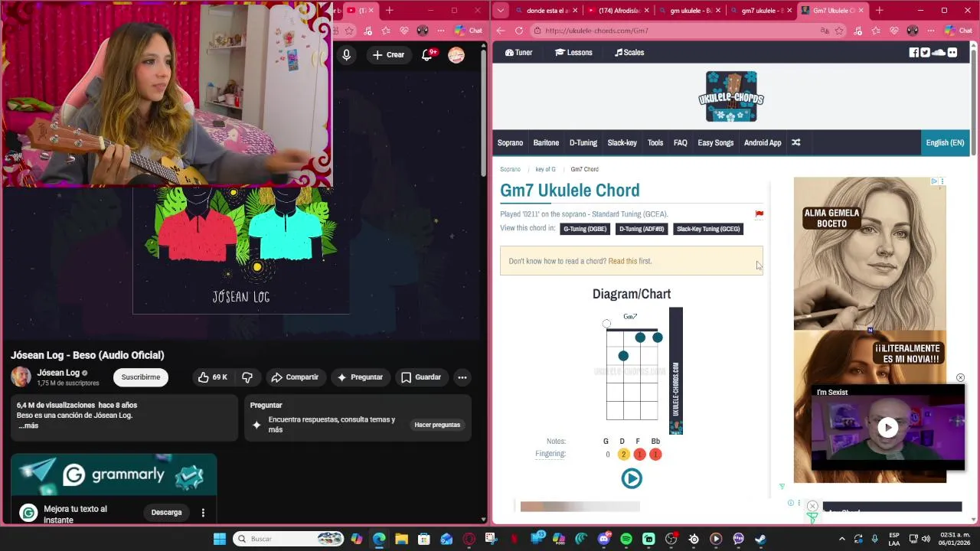Subscribe with the Suscribirme button

pos(141,377)
